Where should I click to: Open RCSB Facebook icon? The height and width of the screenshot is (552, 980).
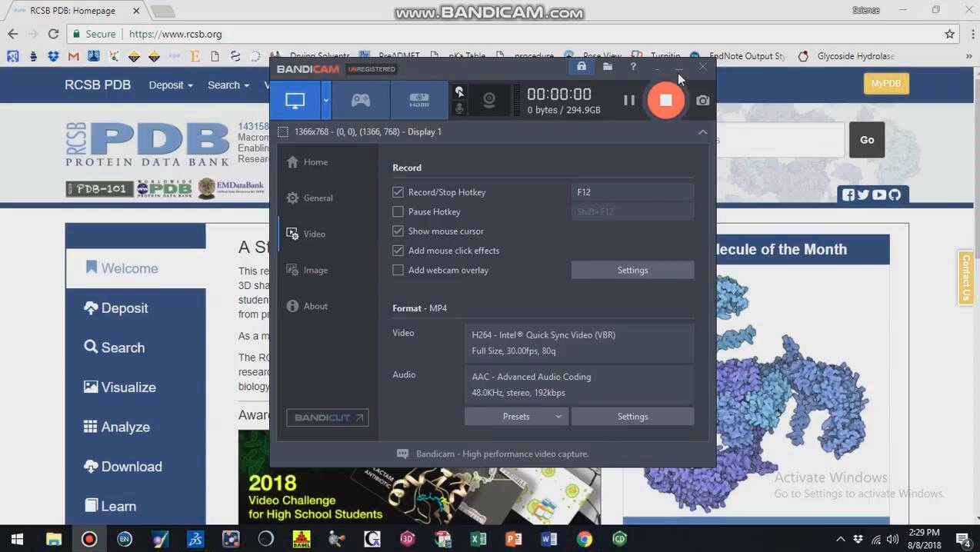(x=848, y=195)
